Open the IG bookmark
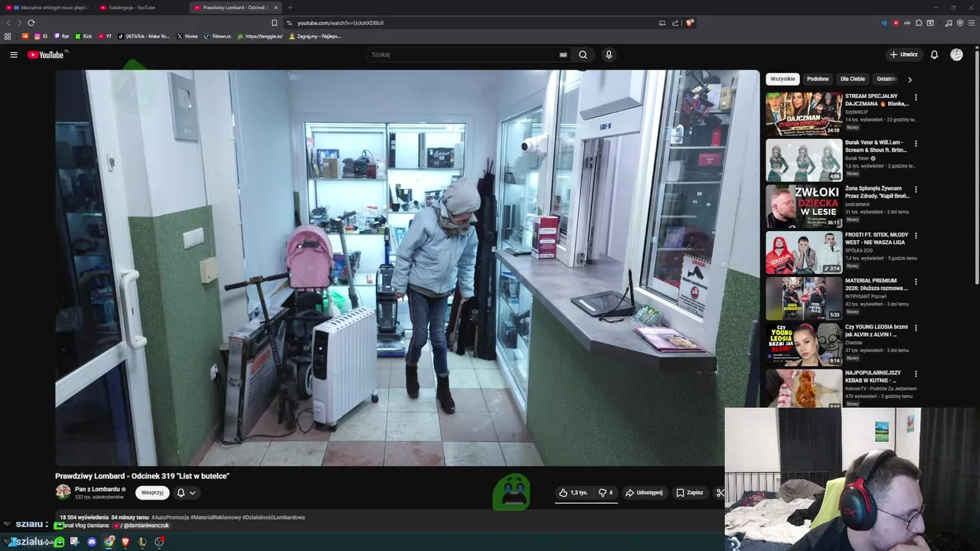This screenshot has width=980, height=551. point(41,36)
